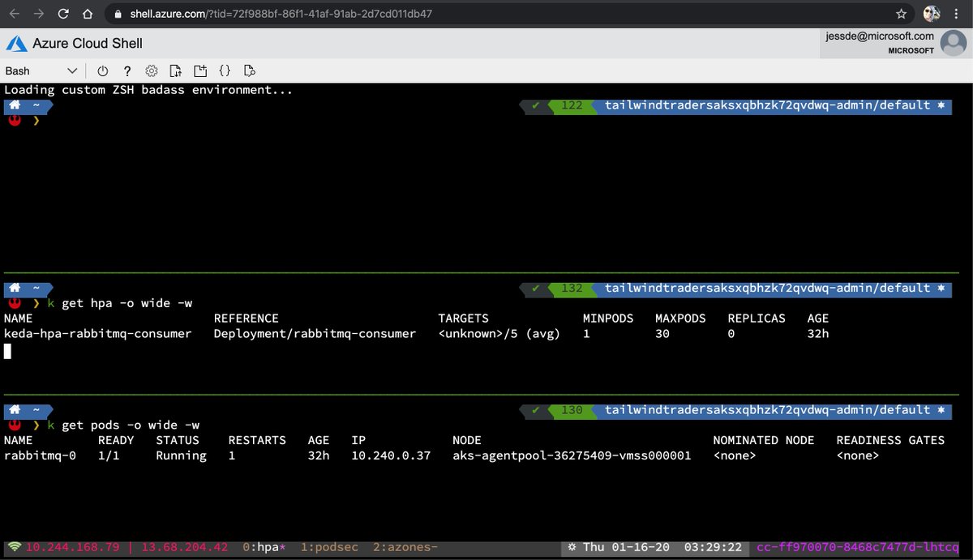Select tmux window 1:podsec

[x=329, y=548]
